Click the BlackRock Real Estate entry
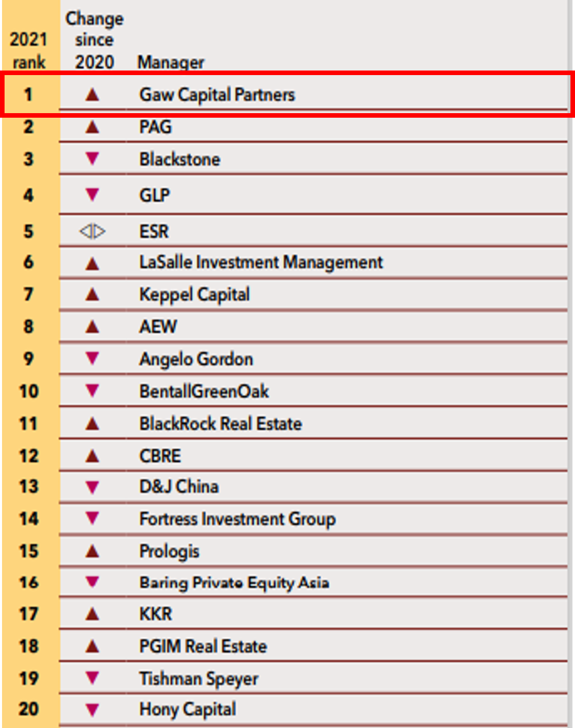 tap(221, 424)
